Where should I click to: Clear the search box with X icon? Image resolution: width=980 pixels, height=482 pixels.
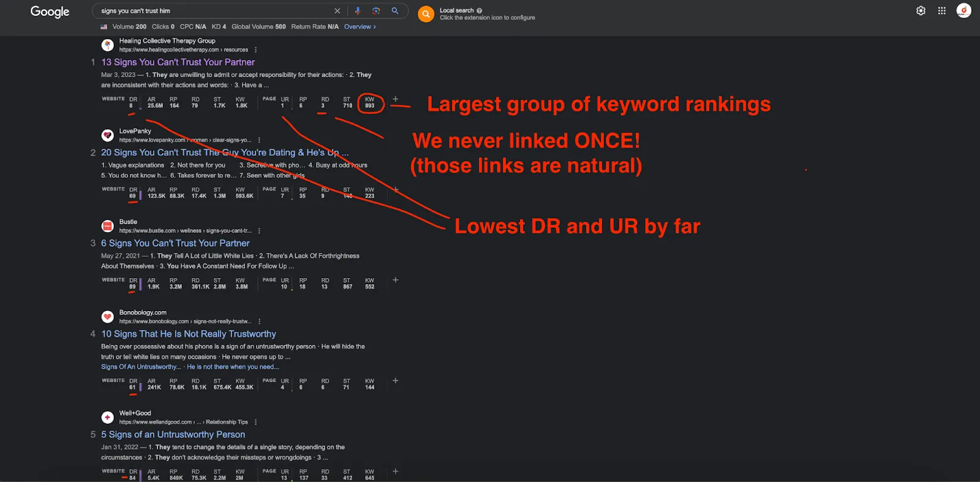point(337,11)
